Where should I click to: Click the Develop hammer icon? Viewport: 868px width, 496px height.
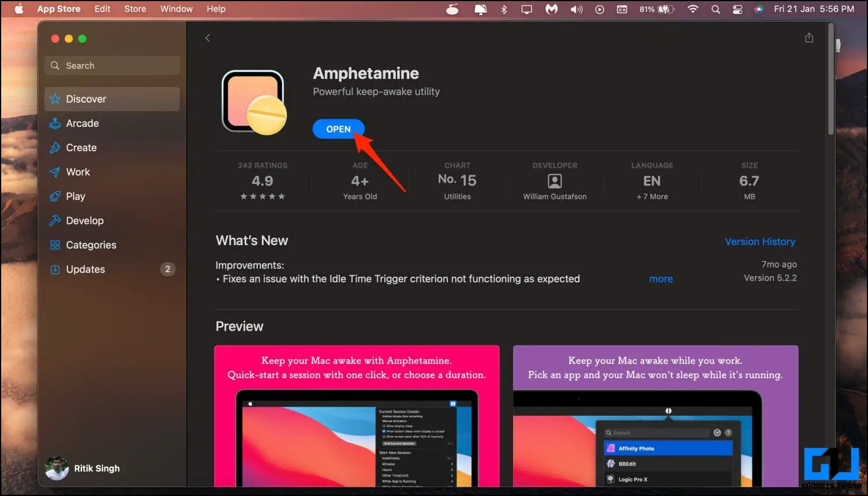55,220
